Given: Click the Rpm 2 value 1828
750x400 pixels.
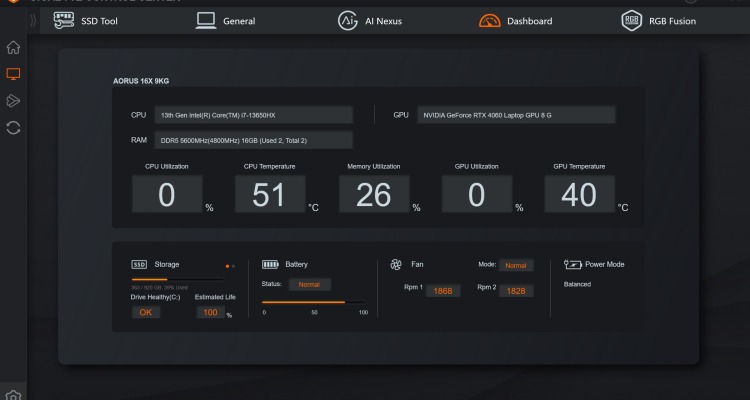Looking at the screenshot, I should 516,291.
